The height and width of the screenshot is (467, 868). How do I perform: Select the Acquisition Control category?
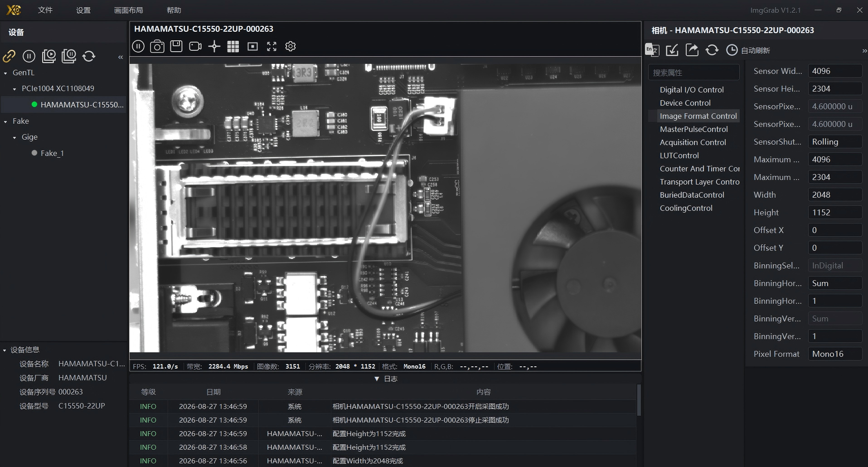pyautogui.click(x=693, y=142)
